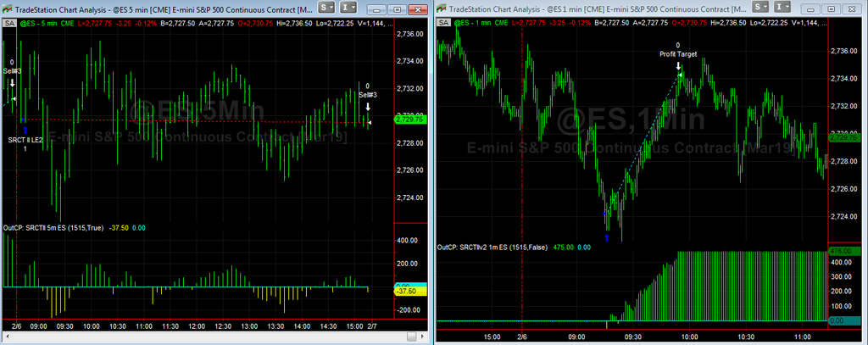The width and height of the screenshot is (868, 345).
Task: Click the SA button in 5 min chart
Action: [9, 23]
